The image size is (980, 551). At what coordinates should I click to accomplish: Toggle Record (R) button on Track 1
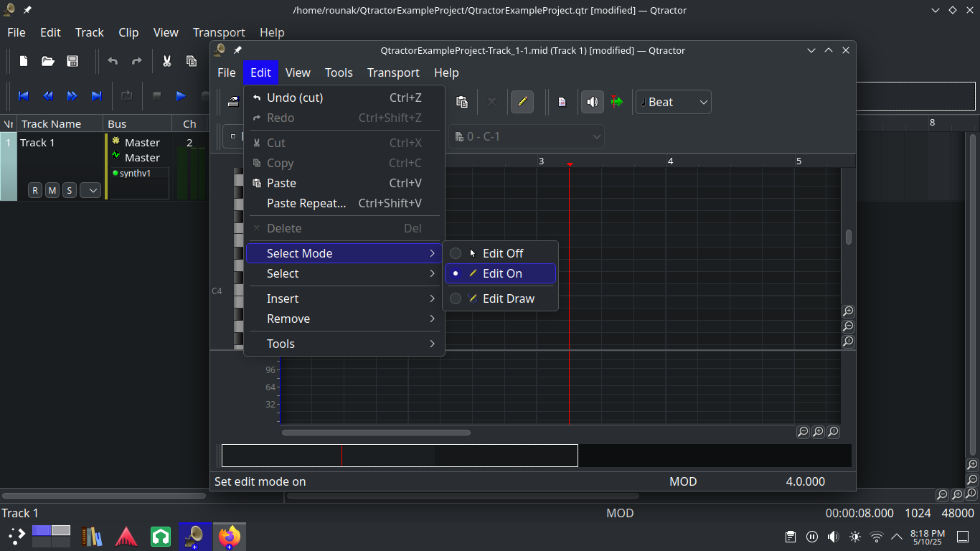point(35,190)
